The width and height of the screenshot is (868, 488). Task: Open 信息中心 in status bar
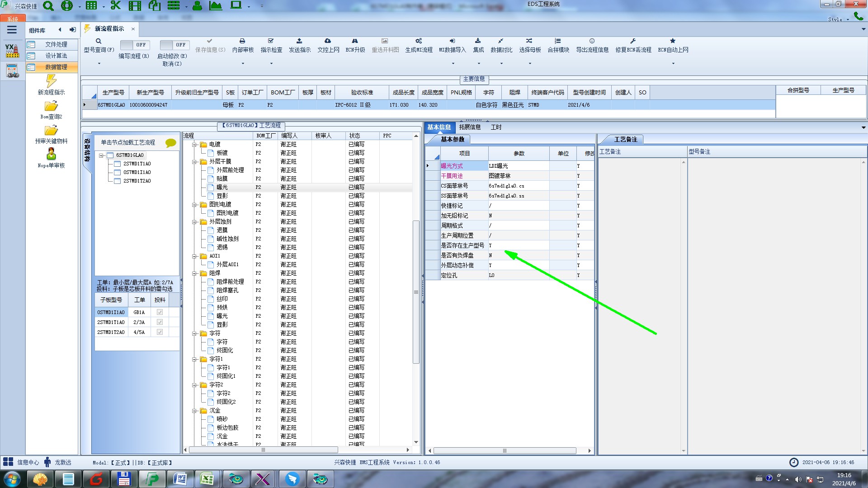coord(21,462)
